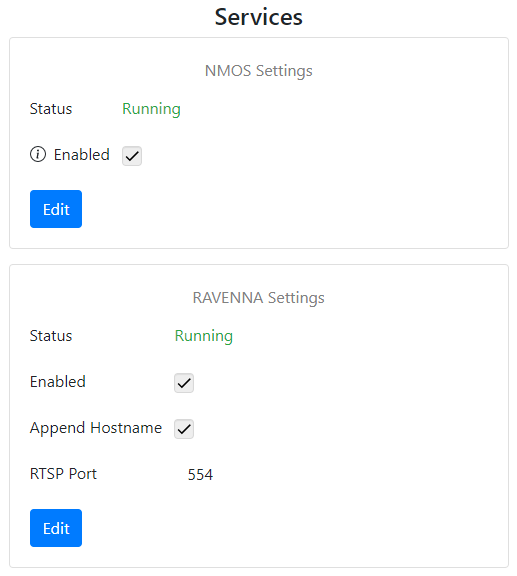Viewport: 517px width, 576px height.
Task: Click the info icon beside NMOS Enabled
Action: pyautogui.click(x=38, y=154)
